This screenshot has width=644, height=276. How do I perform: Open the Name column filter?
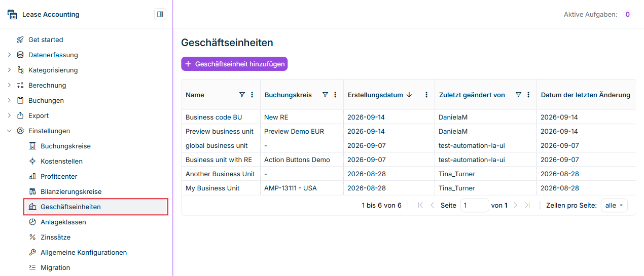point(242,95)
